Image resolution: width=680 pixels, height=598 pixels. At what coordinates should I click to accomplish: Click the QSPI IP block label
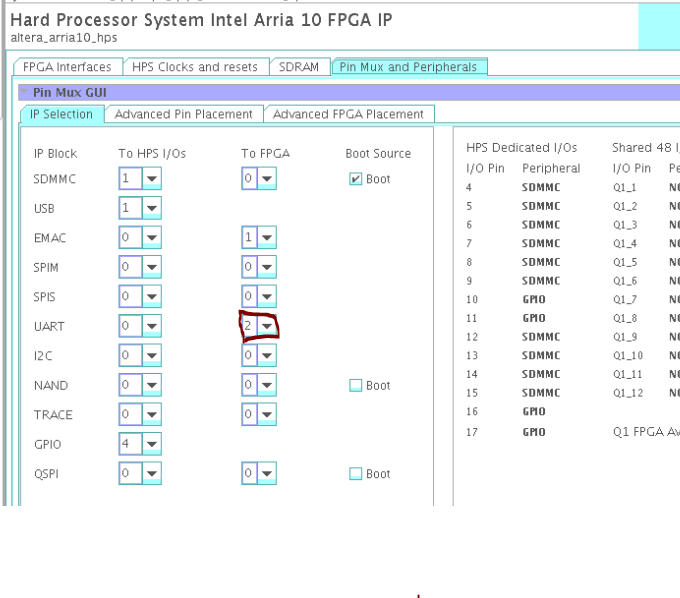point(46,474)
